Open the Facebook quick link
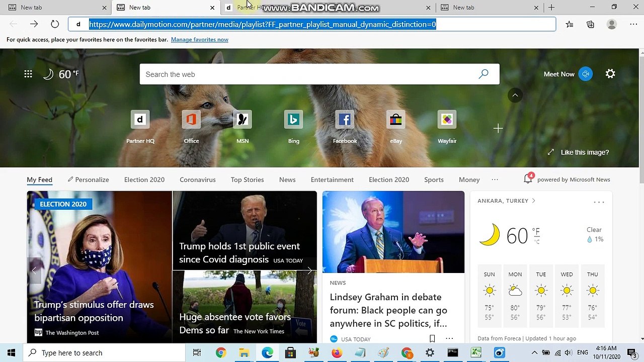644x362 pixels. coord(345,127)
